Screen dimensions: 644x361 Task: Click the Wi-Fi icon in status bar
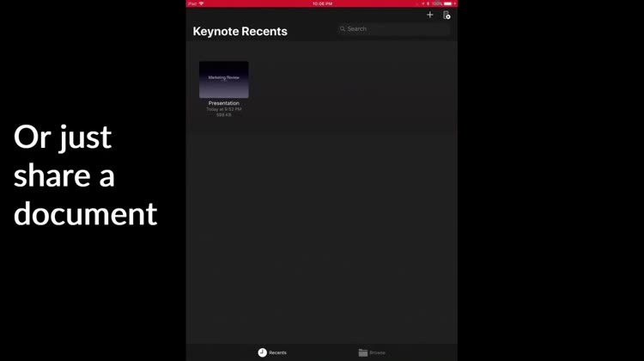pyautogui.click(x=201, y=3)
